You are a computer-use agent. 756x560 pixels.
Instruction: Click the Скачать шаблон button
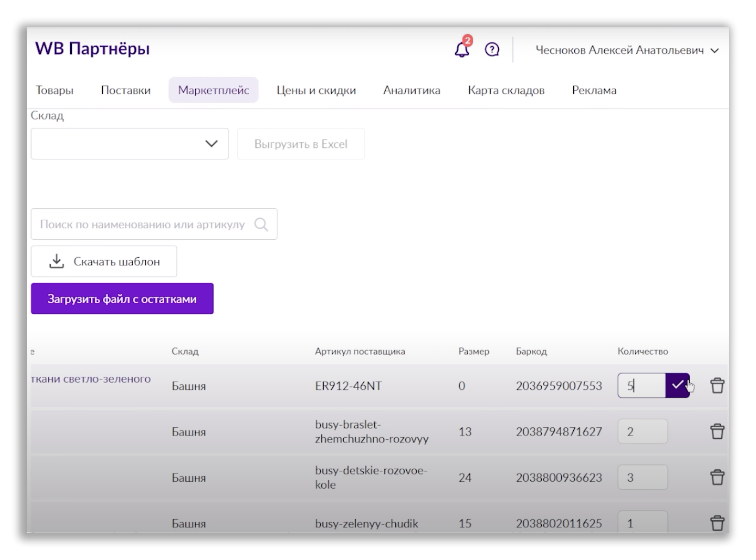click(x=104, y=261)
